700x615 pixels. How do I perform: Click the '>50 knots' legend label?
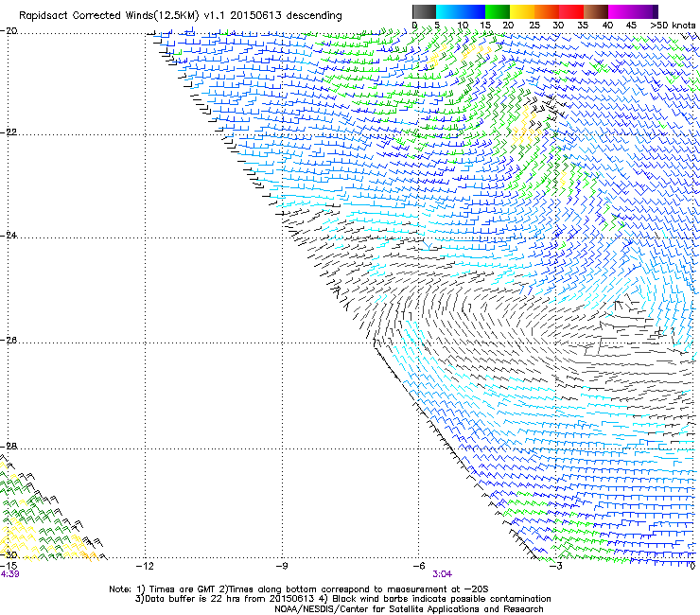pos(673,26)
